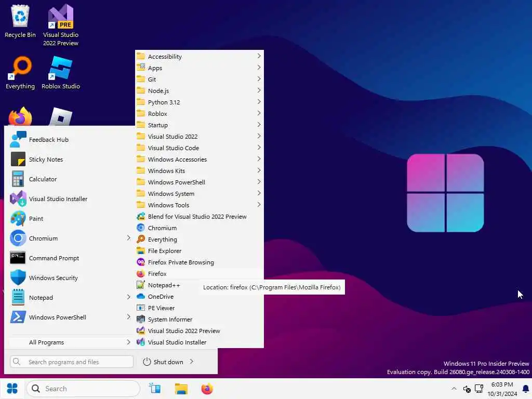The width and height of the screenshot is (532, 399).
Task: Open Notepad from pinned list
Action: [x=66, y=297]
